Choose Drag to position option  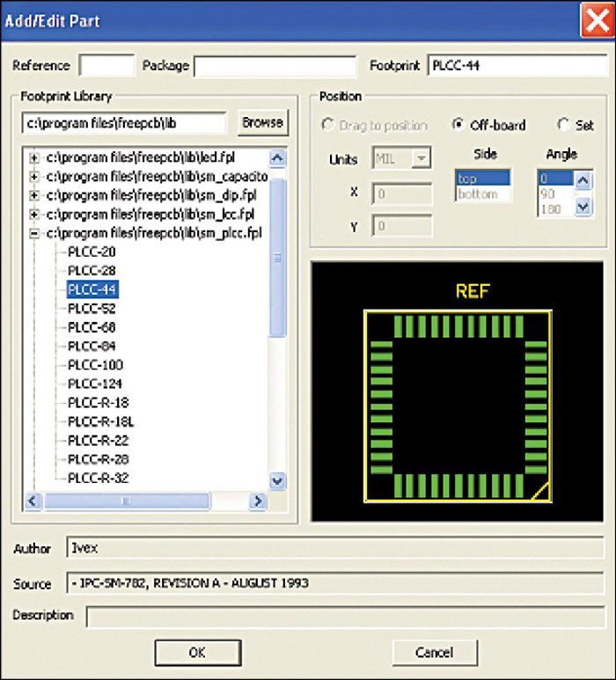click(x=330, y=126)
